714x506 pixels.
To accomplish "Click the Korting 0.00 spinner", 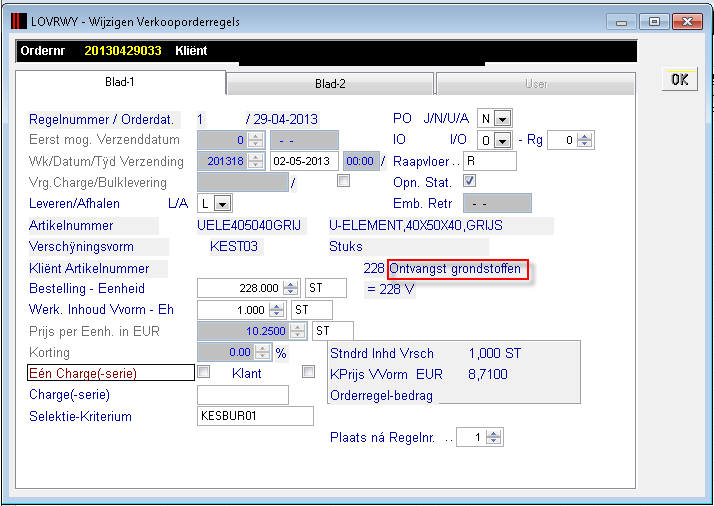I will 263,353.
